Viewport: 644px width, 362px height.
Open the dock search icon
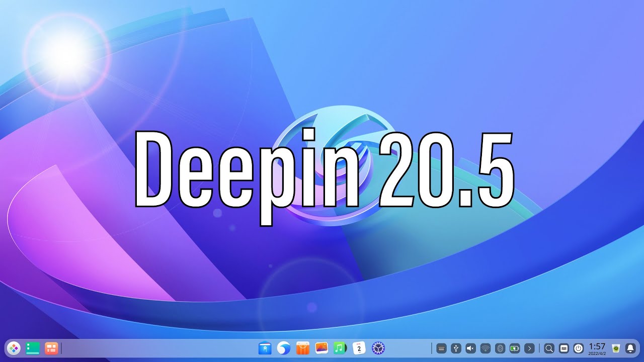(549, 348)
